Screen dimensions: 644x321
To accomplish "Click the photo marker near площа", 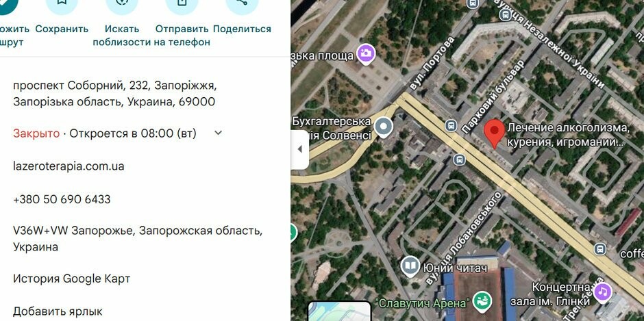I will tap(366, 54).
